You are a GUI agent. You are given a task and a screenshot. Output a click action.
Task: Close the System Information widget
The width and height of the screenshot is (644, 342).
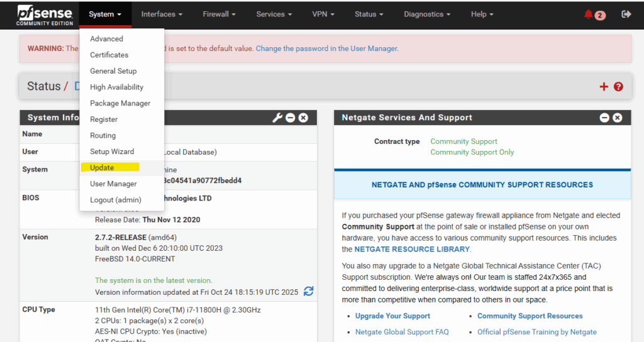pyautogui.click(x=303, y=118)
